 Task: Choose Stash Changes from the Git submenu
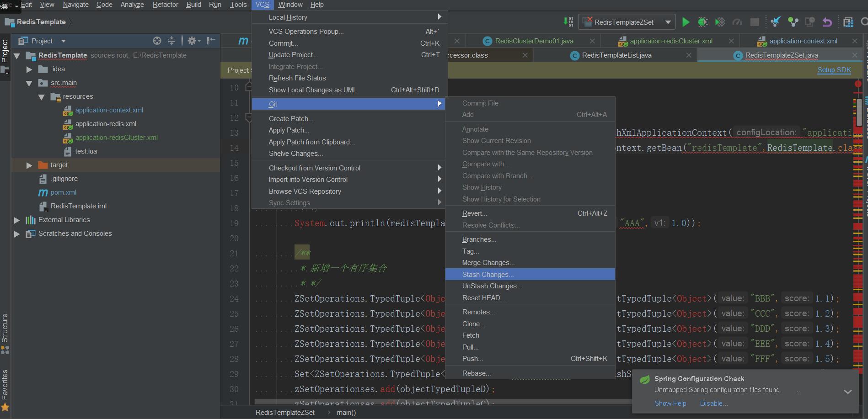488,274
